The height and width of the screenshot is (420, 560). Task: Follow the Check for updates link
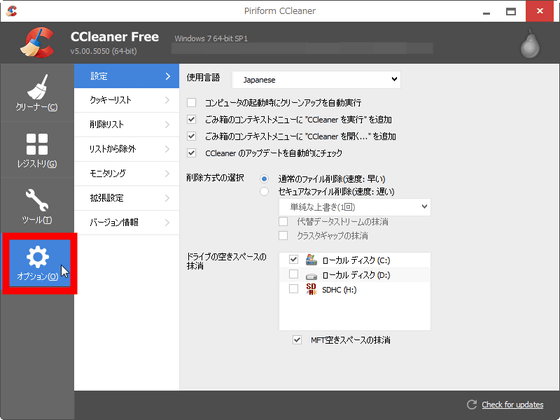pyautogui.click(x=512, y=405)
